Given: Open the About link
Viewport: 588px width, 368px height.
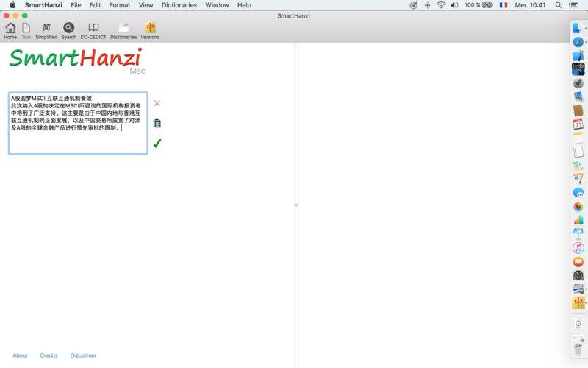Looking at the screenshot, I should pyautogui.click(x=20, y=355).
